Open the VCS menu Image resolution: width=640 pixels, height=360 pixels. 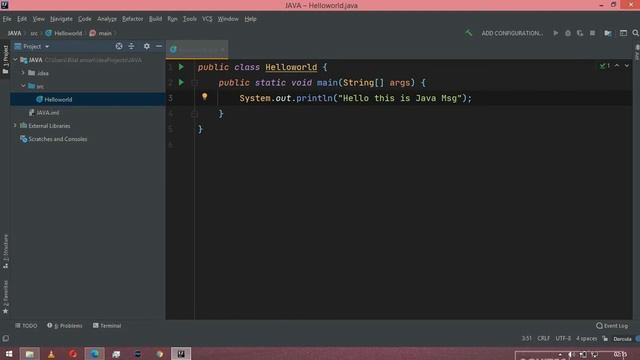click(x=207, y=19)
